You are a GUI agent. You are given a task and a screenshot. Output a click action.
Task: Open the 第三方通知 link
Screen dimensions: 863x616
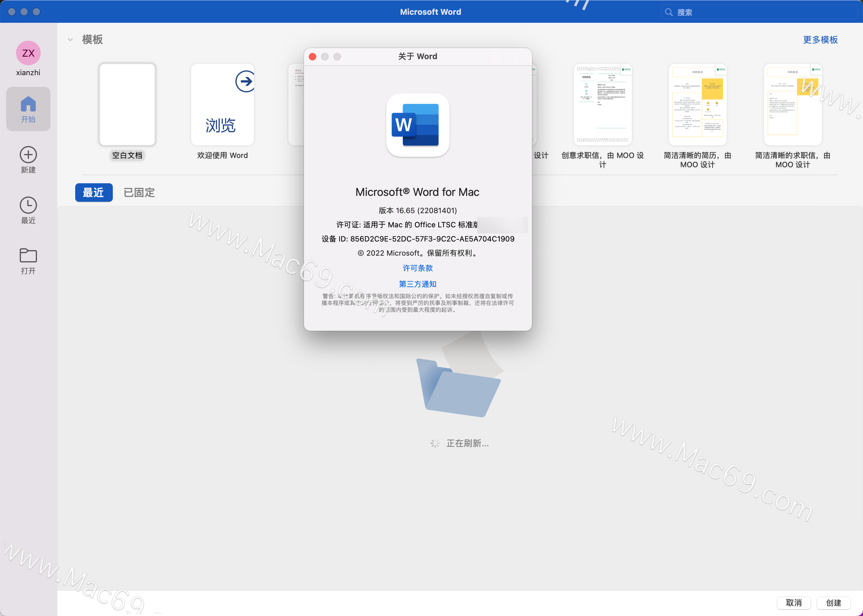pos(417,284)
